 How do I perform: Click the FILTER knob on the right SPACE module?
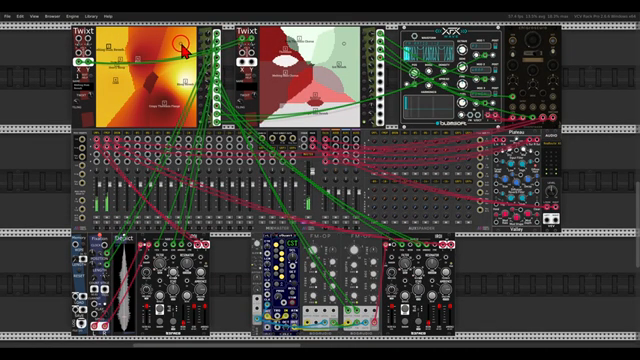click(x=404, y=264)
